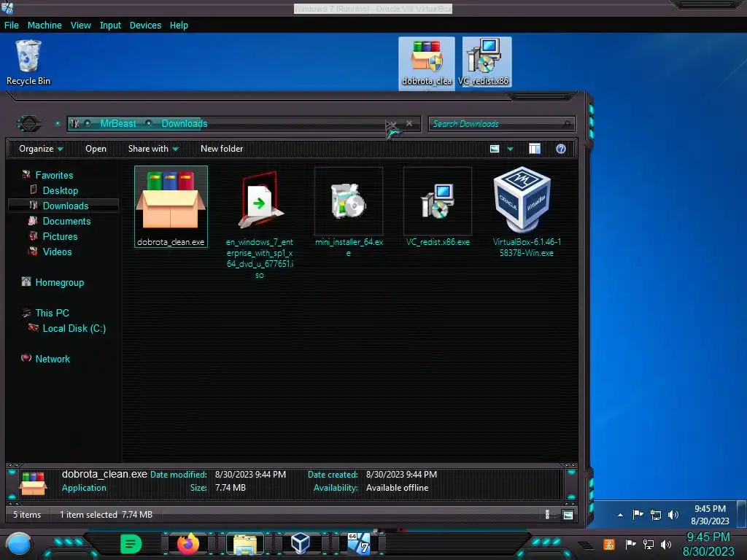
Task: Select VirtualBox-6.1.46 installer file
Action: pos(527,212)
